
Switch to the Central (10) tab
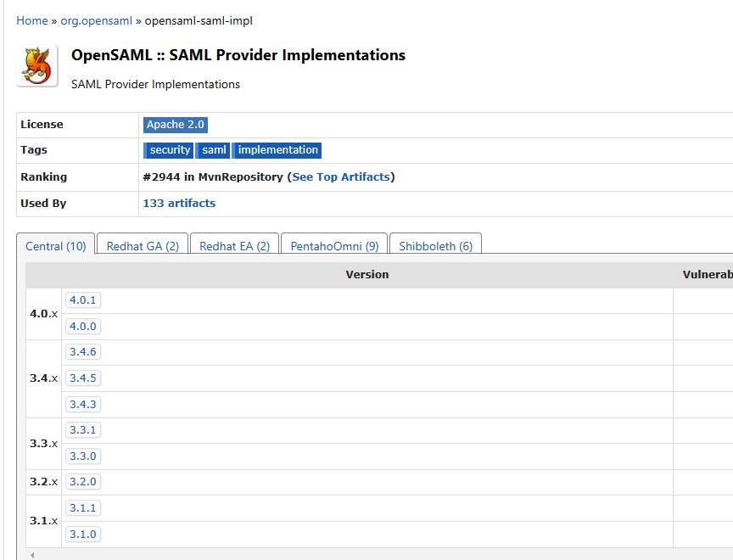pyautogui.click(x=56, y=244)
